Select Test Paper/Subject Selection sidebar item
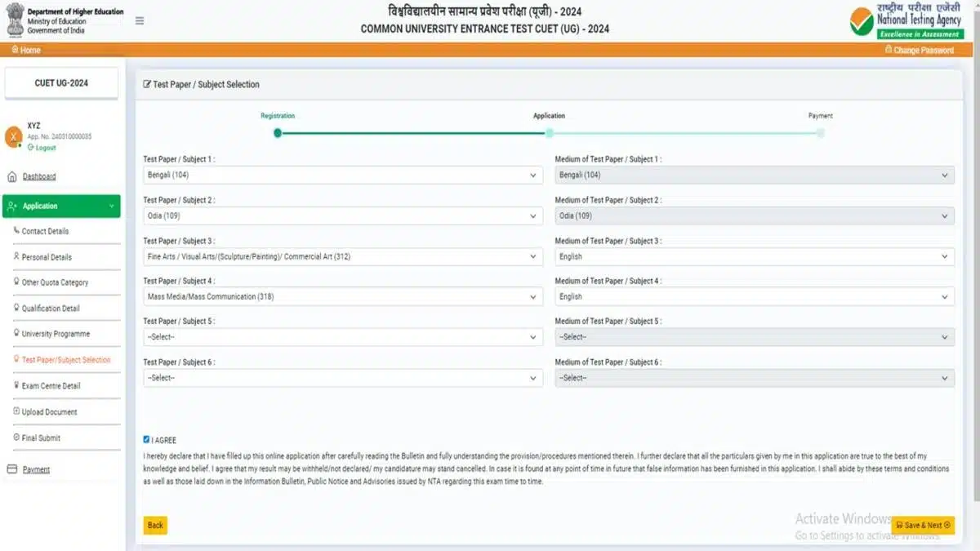The height and width of the screenshot is (551, 980). (66, 360)
